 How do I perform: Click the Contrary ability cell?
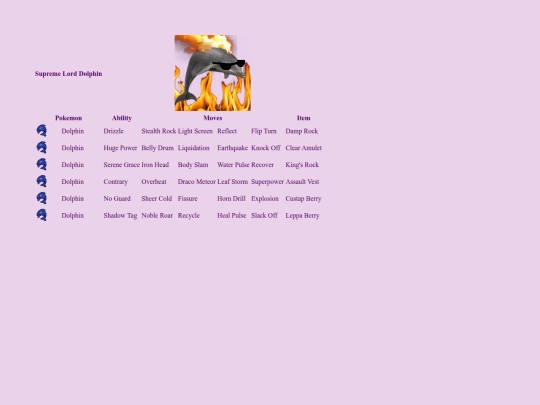click(115, 182)
